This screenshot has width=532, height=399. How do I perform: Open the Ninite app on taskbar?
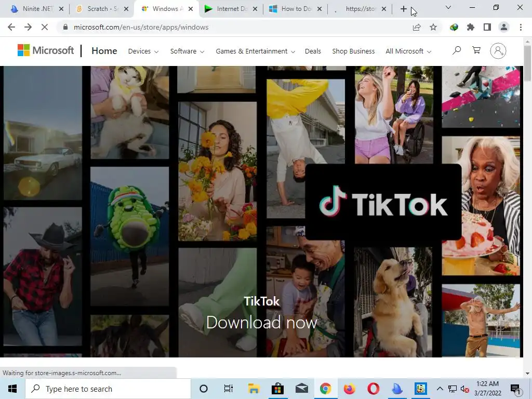click(x=397, y=389)
